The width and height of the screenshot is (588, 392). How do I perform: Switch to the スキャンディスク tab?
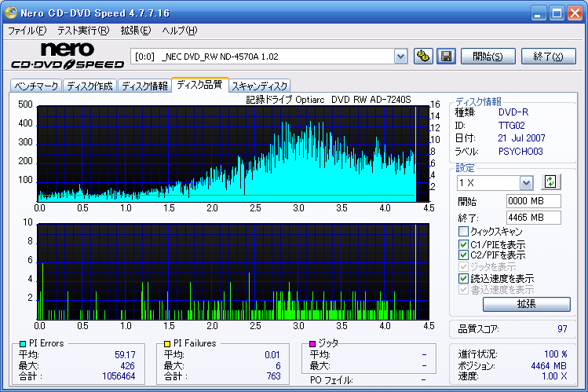260,86
